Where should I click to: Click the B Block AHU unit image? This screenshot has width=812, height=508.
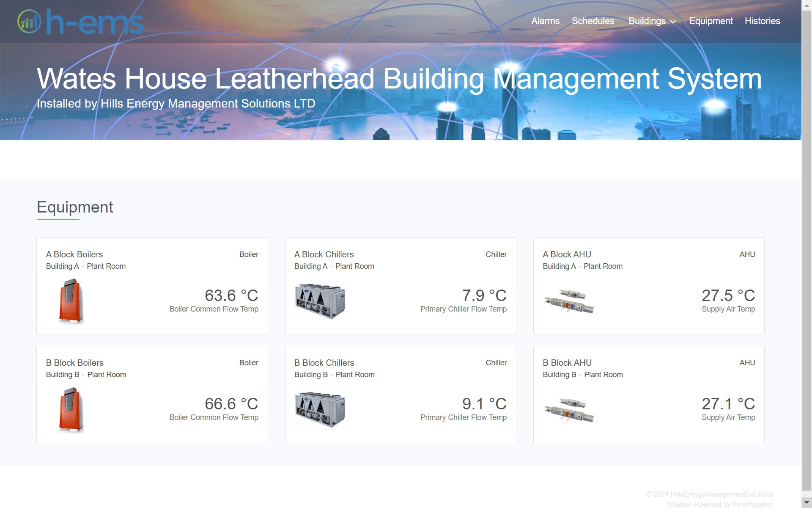568,409
